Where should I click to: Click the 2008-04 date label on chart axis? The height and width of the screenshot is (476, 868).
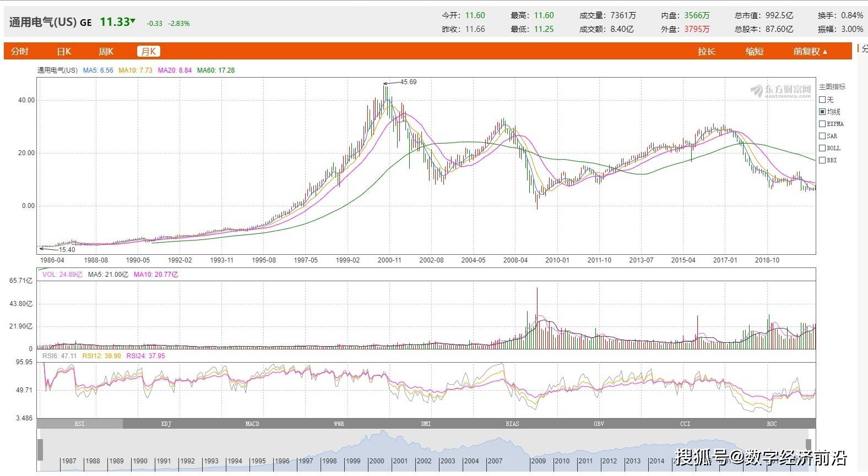[x=515, y=260]
